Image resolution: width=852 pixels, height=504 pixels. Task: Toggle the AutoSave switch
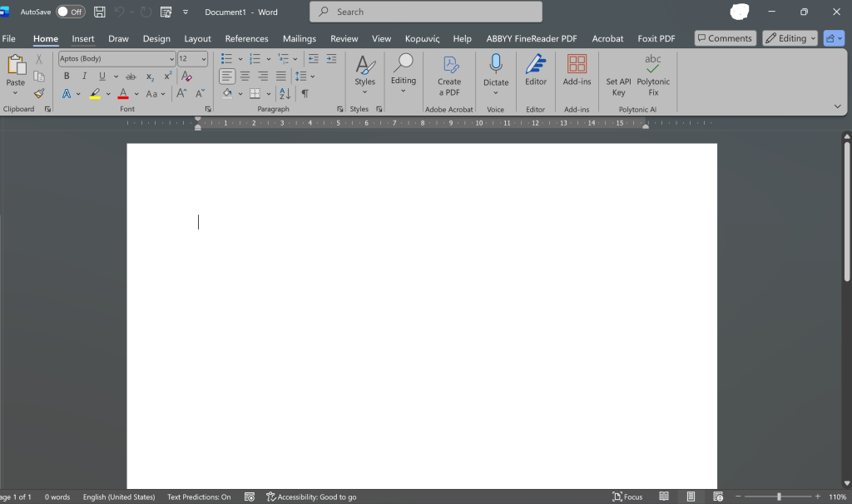click(x=71, y=12)
